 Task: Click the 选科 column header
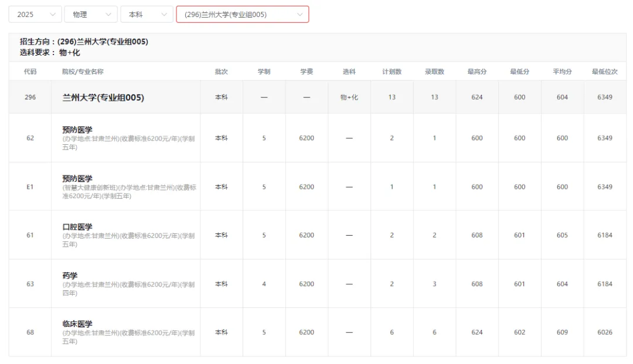pos(349,72)
